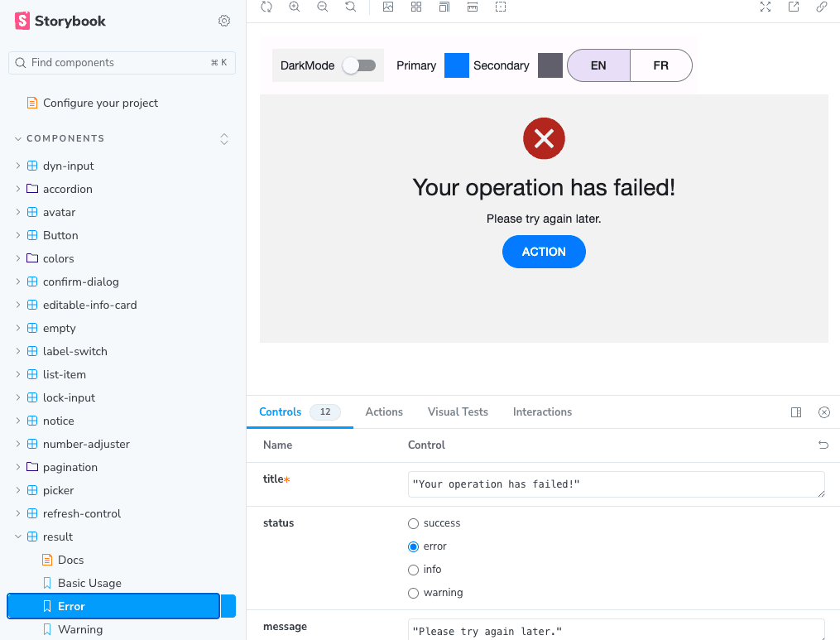Image resolution: width=840 pixels, height=640 pixels.
Task: Click the ACTION button
Action: [544, 252]
